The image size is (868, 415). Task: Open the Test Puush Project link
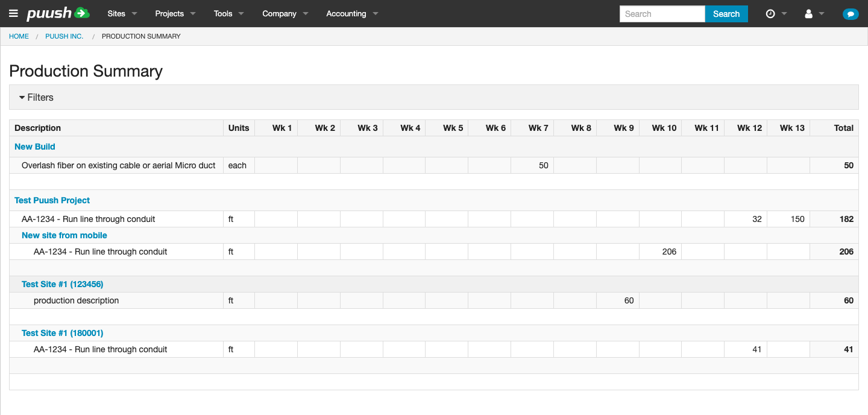coord(52,200)
